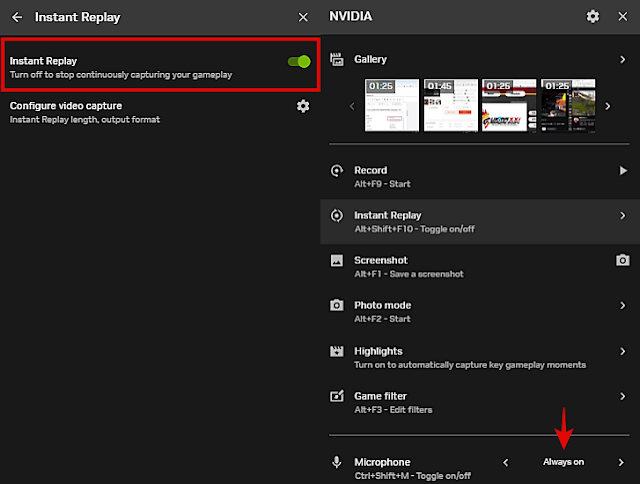The image size is (640, 484).
Task: Click Alt+Shift+F10 - Toggle on/off shortcut text
Action: 414,229
